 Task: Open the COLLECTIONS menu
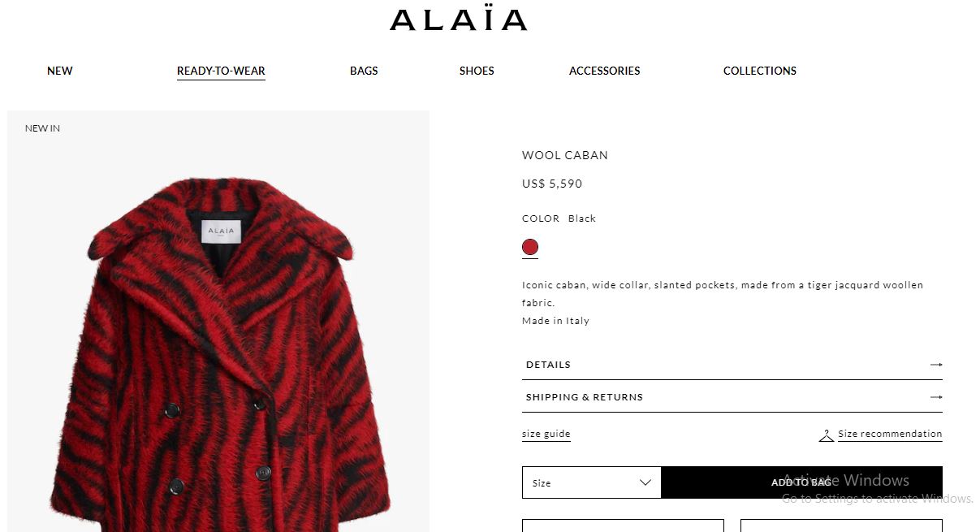point(760,71)
